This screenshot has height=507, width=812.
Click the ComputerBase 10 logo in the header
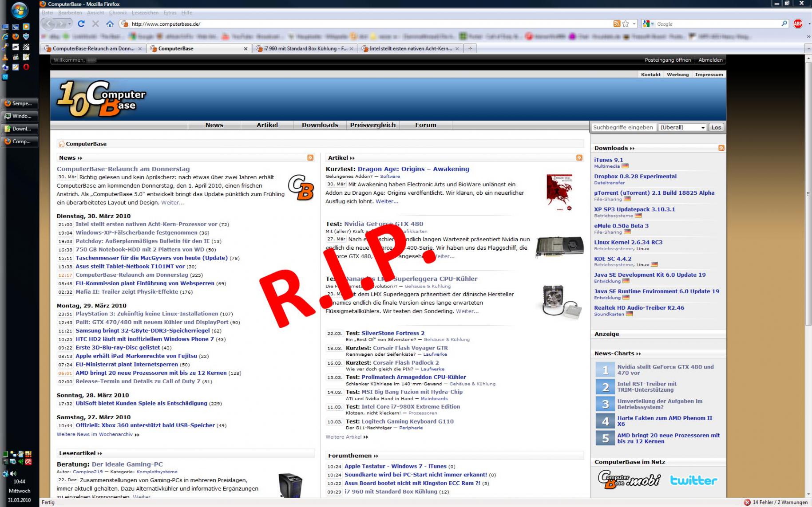coord(101,98)
